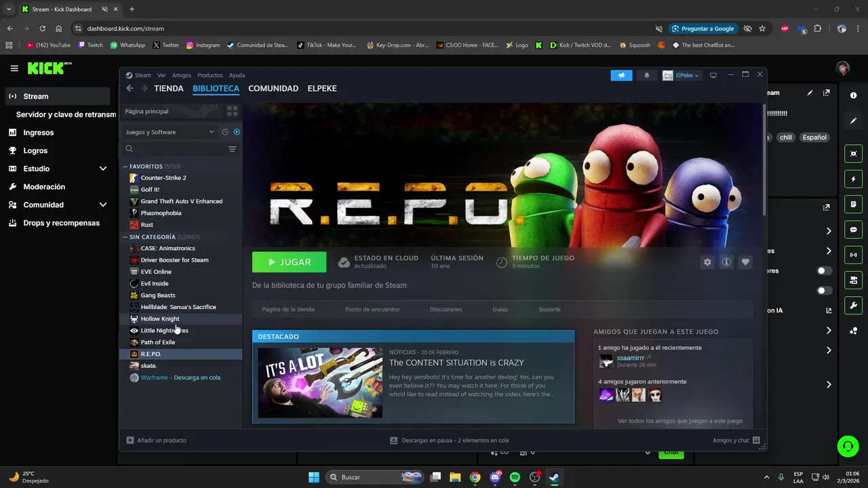Expand Comunidad menu in Kick sidebar
This screenshot has width=868, height=488.
(x=103, y=205)
